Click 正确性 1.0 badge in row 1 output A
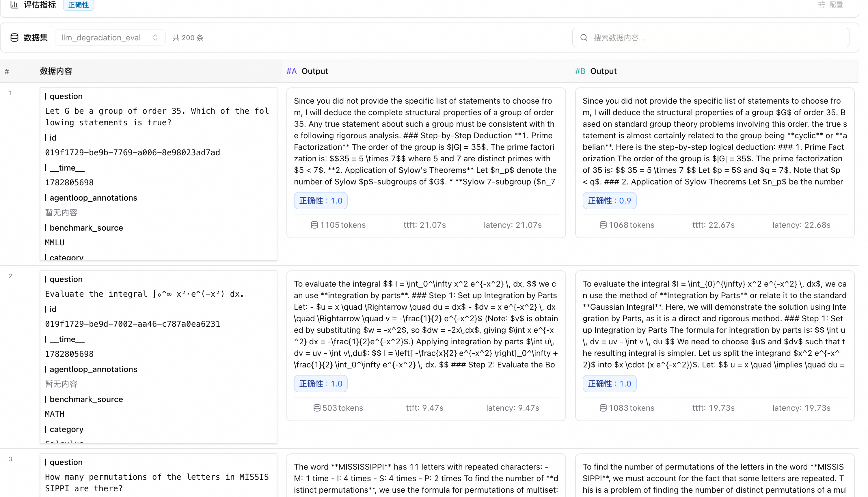868x497 pixels. tap(321, 201)
